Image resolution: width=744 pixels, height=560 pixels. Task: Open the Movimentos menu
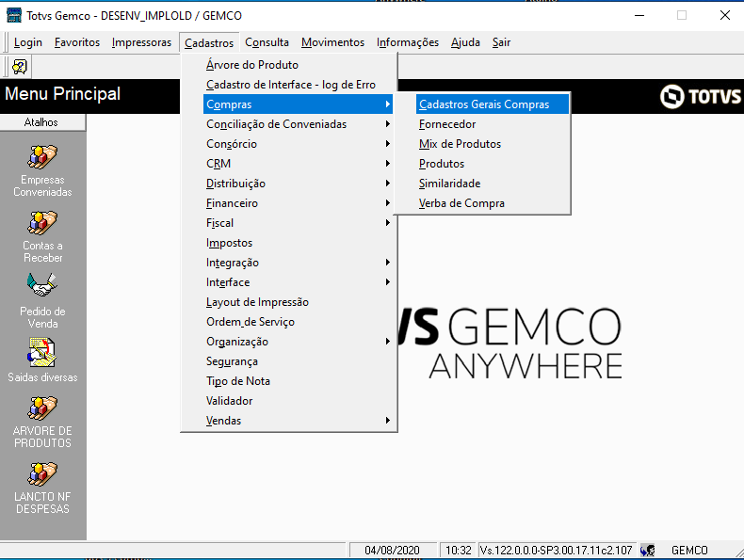coord(332,42)
